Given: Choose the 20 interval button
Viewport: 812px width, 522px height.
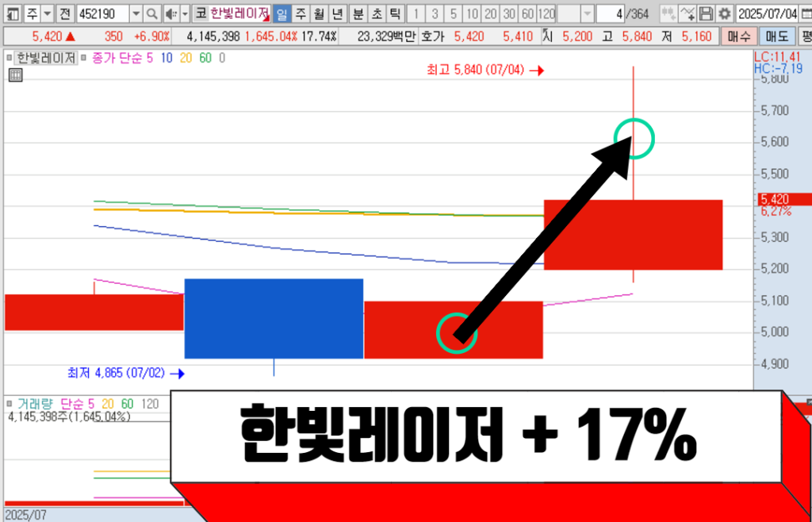Looking at the screenshot, I should pyautogui.click(x=491, y=13).
